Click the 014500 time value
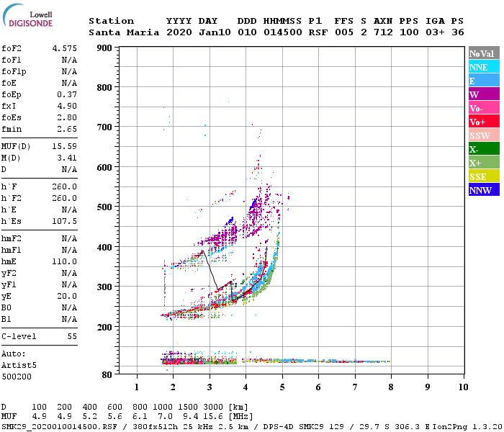 pyautogui.click(x=283, y=32)
